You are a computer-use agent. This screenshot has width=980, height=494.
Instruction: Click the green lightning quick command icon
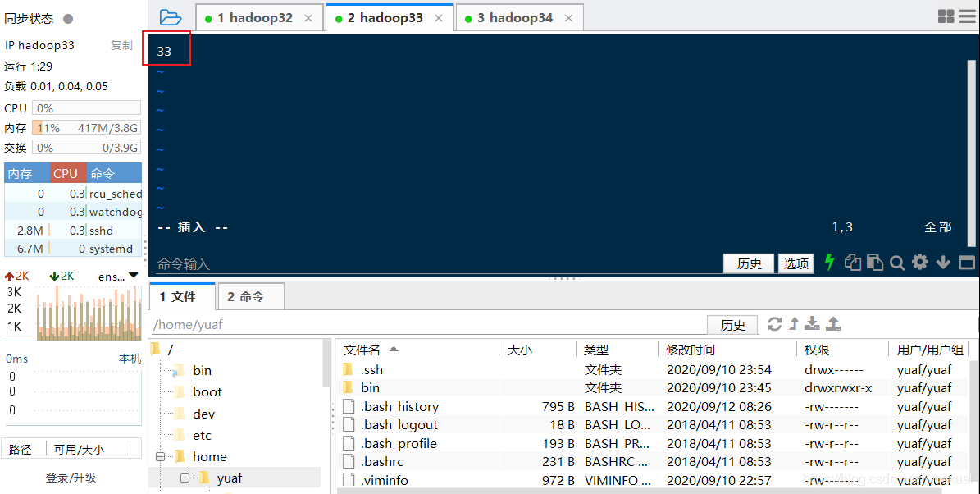click(829, 262)
